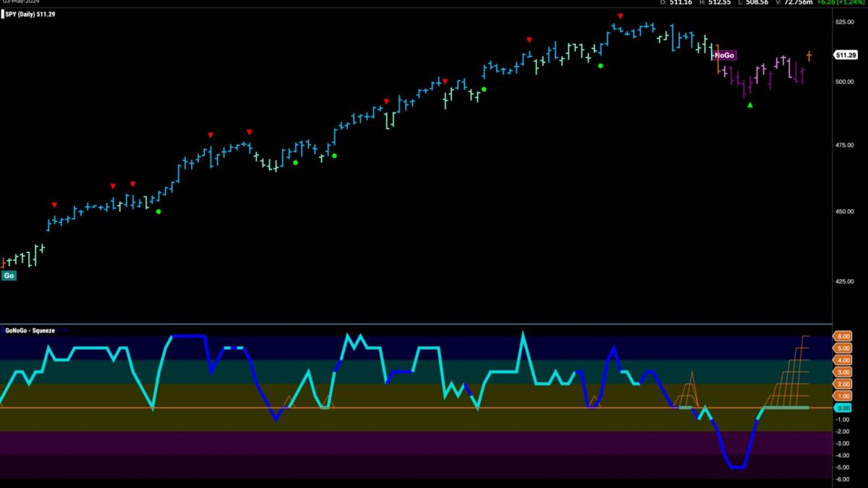Click the -1.00 oscillator axis label
Screen dimensions: 868x488
point(843,420)
